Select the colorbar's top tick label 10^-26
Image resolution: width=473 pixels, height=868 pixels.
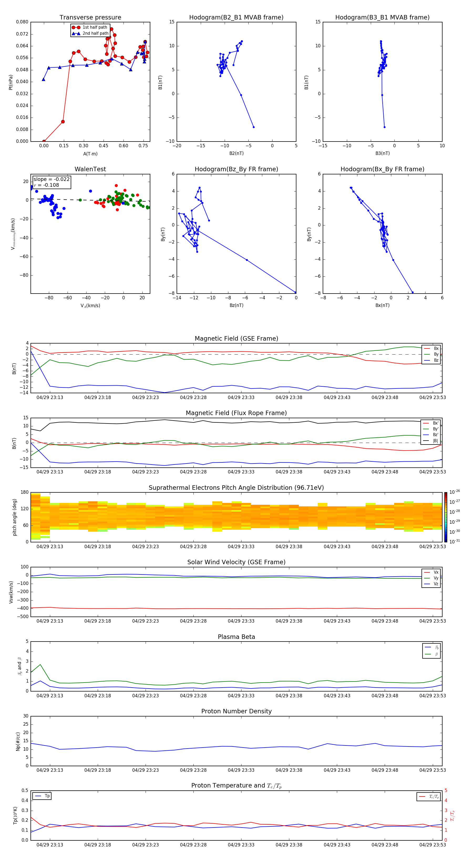tap(455, 492)
